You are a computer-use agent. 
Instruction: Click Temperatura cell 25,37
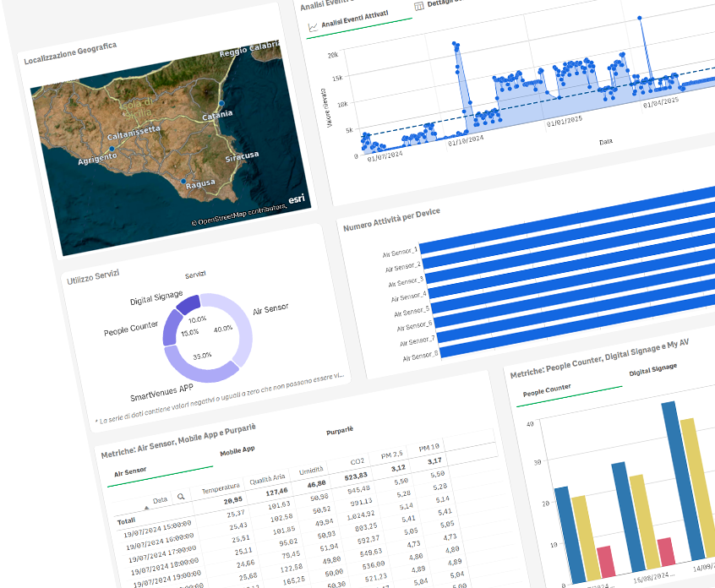coord(236,514)
